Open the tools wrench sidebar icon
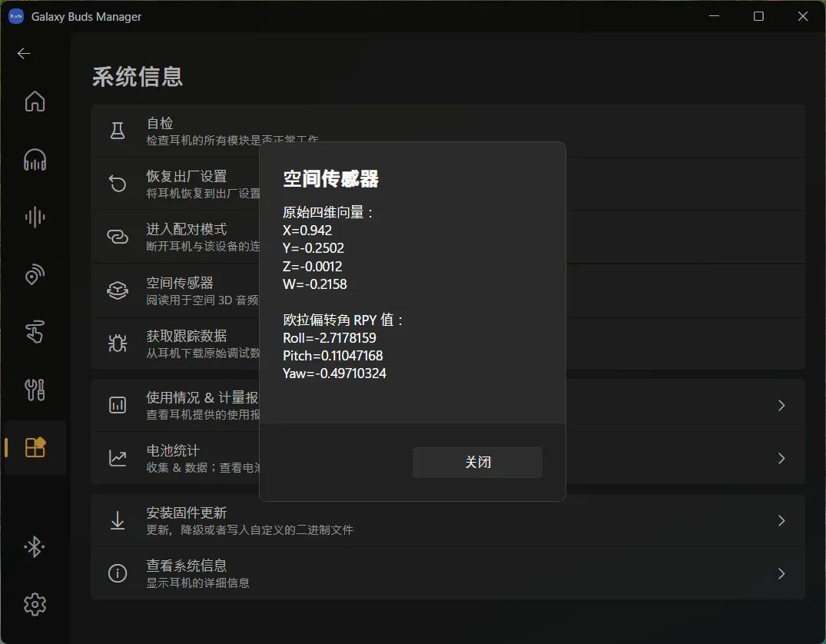Image resolution: width=826 pixels, height=644 pixels. [x=35, y=390]
